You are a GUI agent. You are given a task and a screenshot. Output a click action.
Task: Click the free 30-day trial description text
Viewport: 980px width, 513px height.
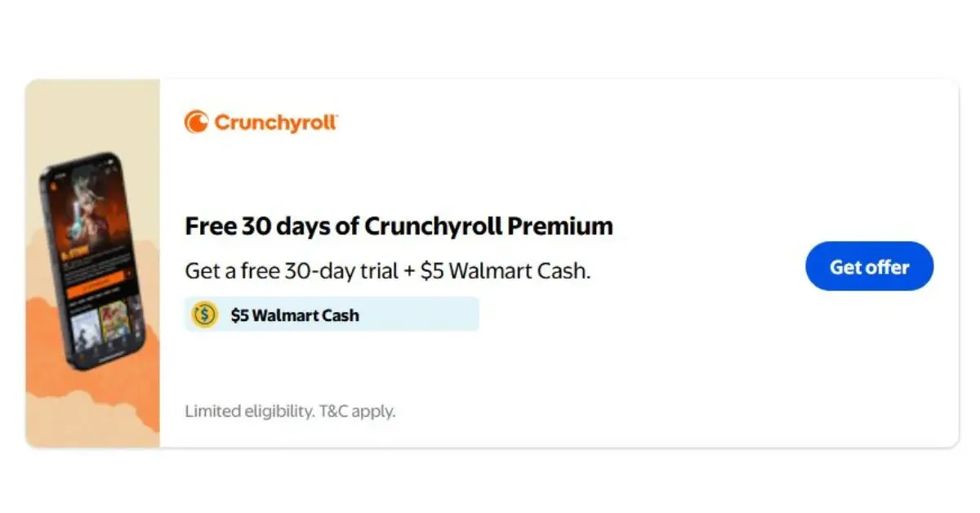pyautogui.click(x=387, y=270)
